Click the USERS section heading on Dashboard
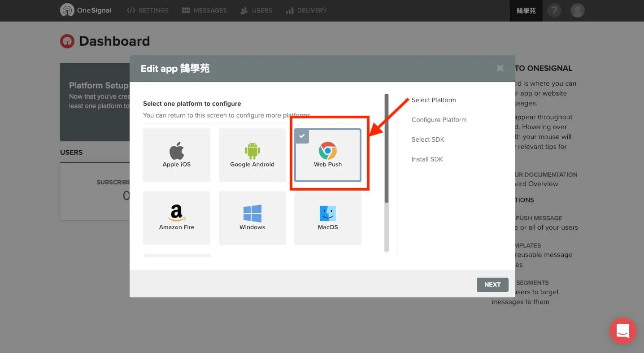 (x=71, y=153)
